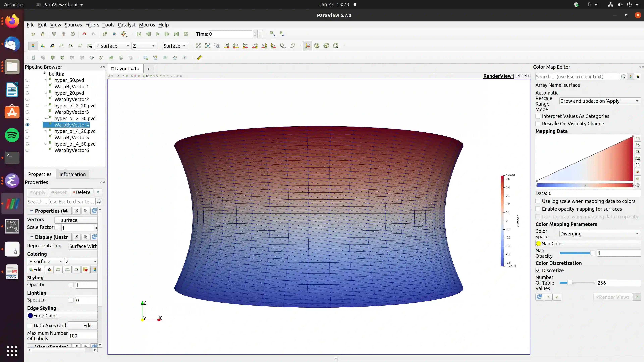Toggle orientation axes visibility icon

[x=307, y=46]
